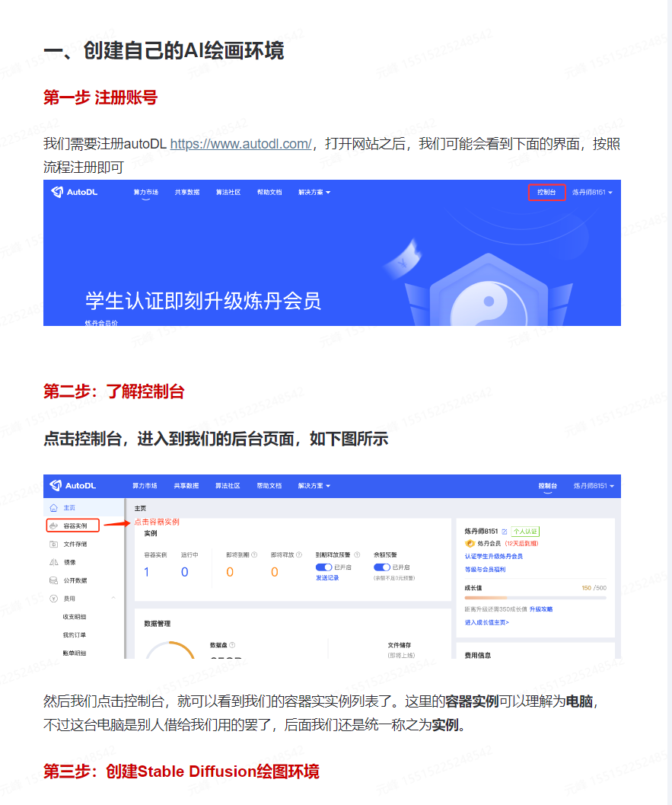Open the 进入成长值主页> link
This screenshot has width=672, height=805.
pos(487,622)
